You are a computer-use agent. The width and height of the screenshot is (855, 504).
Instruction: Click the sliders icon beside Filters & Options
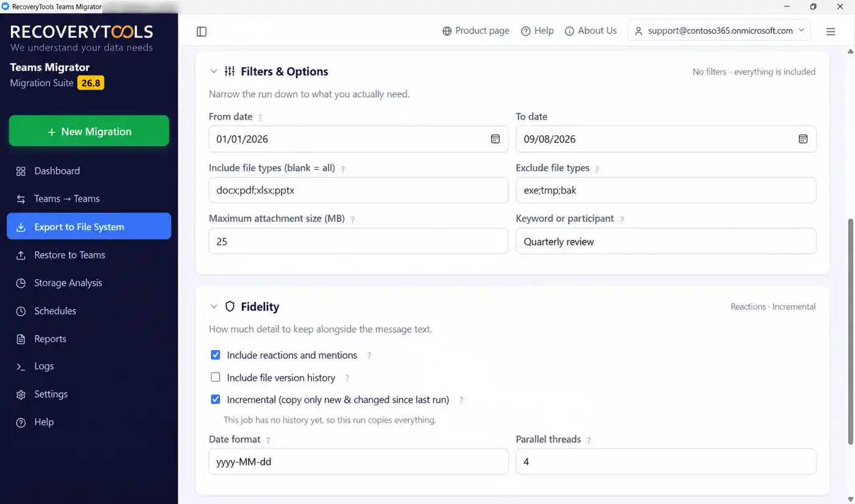pos(230,71)
